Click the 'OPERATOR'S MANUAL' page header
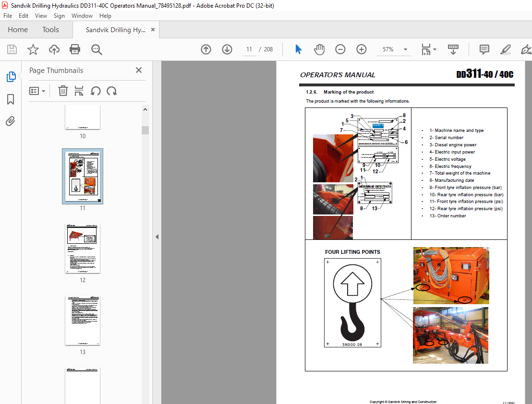 338,75
